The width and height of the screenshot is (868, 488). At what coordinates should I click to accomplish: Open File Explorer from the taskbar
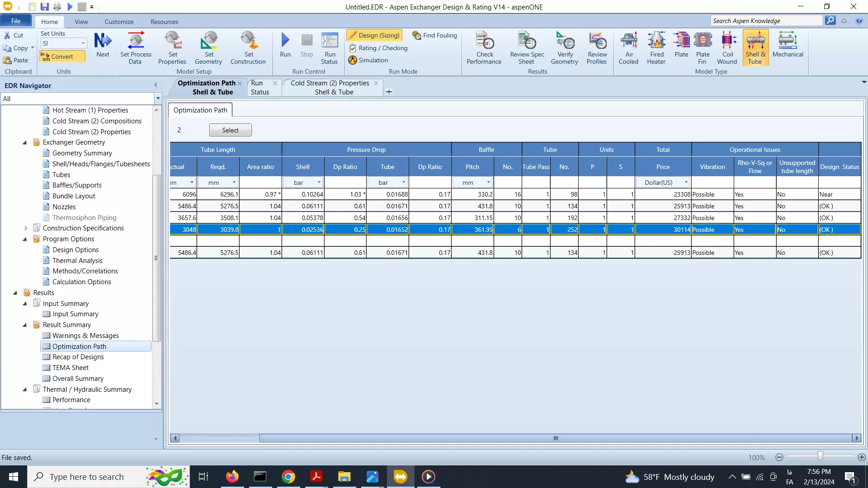pos(344,477)
